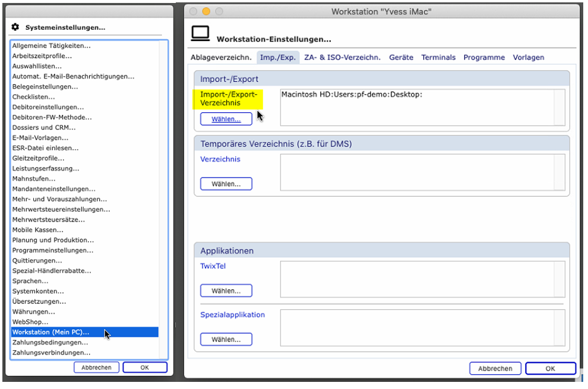This screenshot has width=588, height=389.
Task: Cancel the Workstation dialog with Abbrechen
Action: coord(495,369)
